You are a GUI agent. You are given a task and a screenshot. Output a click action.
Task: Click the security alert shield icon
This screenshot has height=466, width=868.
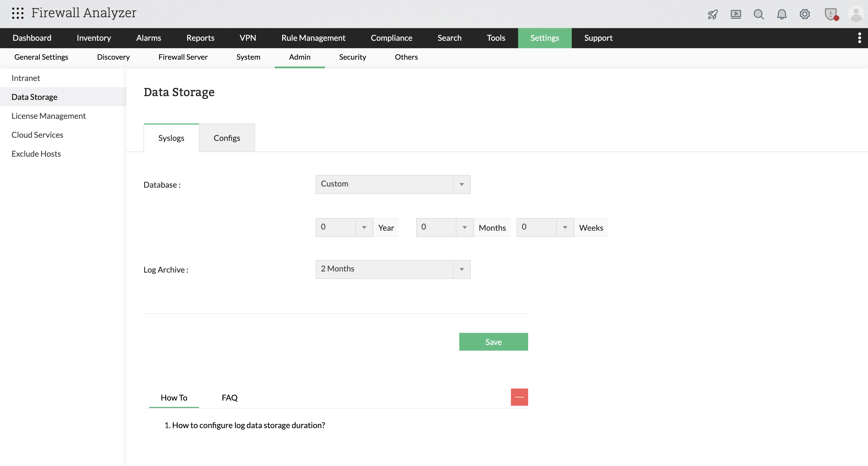coord(831,14)
